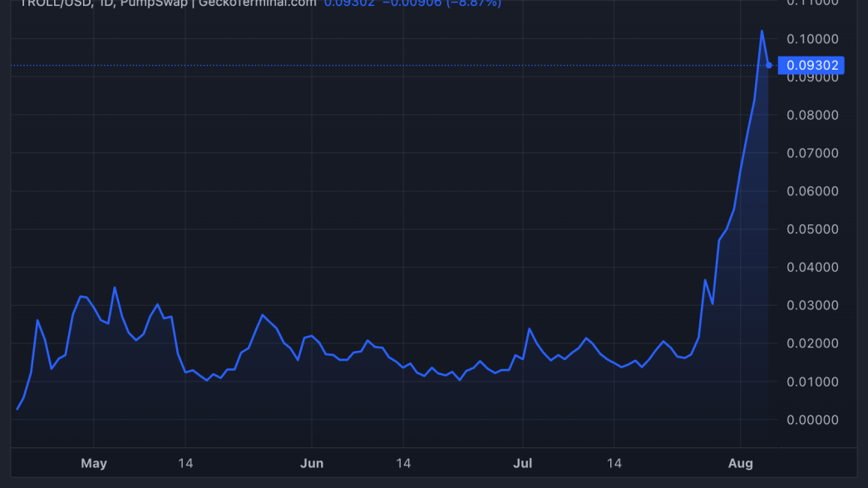Select the Aug label on date axis

click(x=740, y=463)
